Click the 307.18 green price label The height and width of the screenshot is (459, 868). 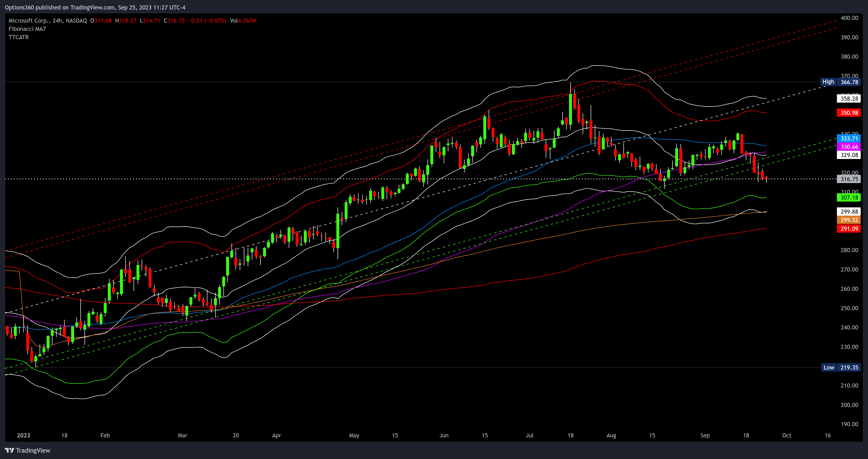point(849,198)
